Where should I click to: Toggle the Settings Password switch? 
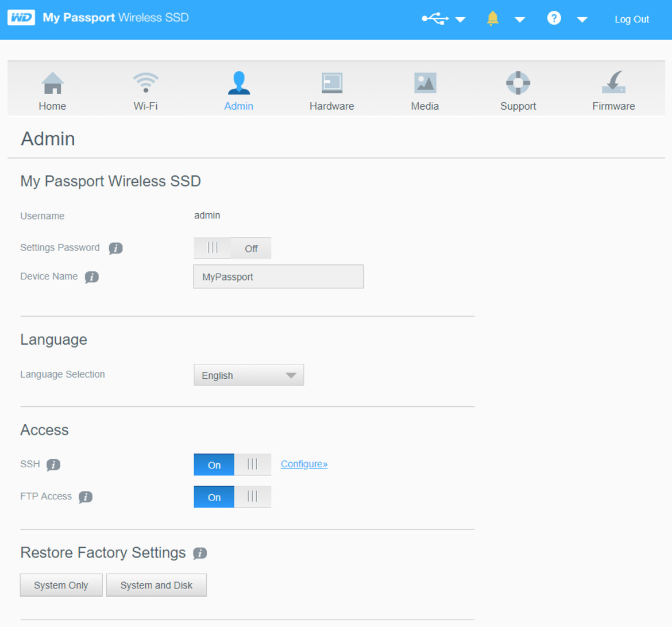point(232,248)
